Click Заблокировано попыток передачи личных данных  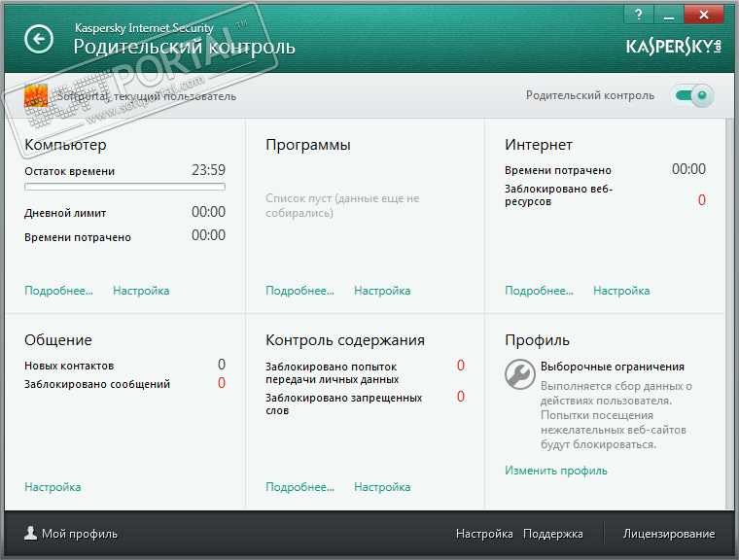point(333,373)
